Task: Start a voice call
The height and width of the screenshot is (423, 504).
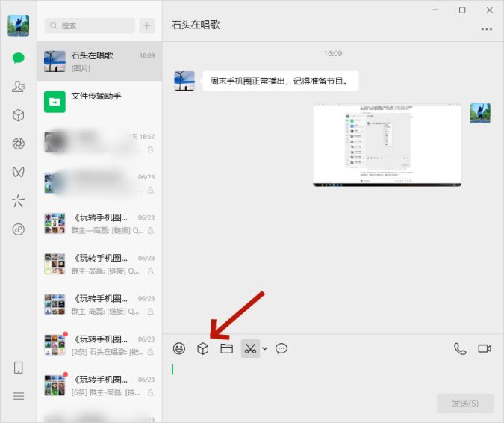Action: pyautogui.click(x=460, y=349)
